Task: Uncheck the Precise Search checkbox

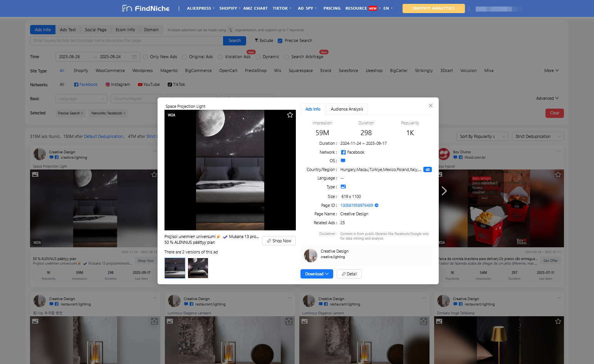Action: pos(279,40)
